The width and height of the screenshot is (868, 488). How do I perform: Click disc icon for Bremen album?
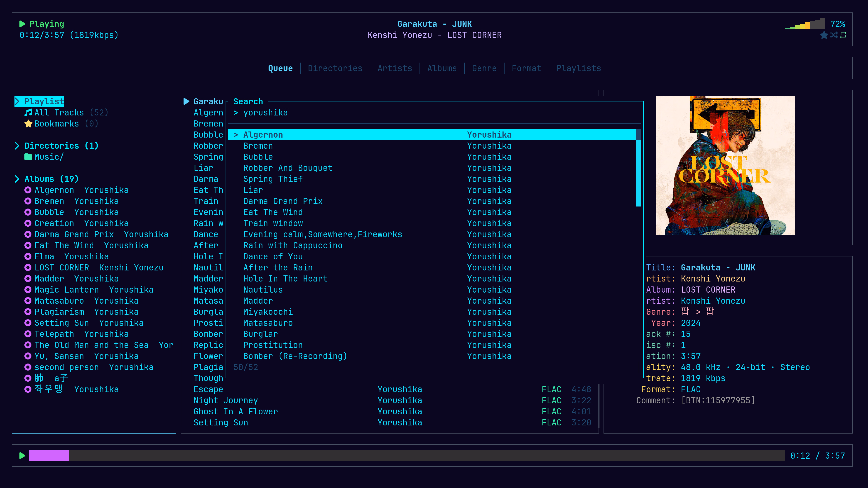[28, 201]
